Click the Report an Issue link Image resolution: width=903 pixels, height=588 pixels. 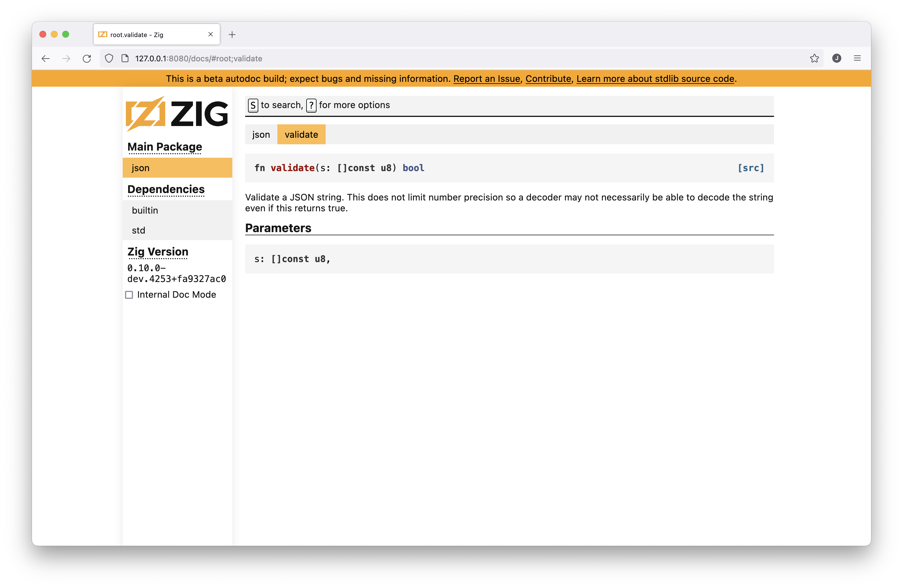(x=486, y=78)
